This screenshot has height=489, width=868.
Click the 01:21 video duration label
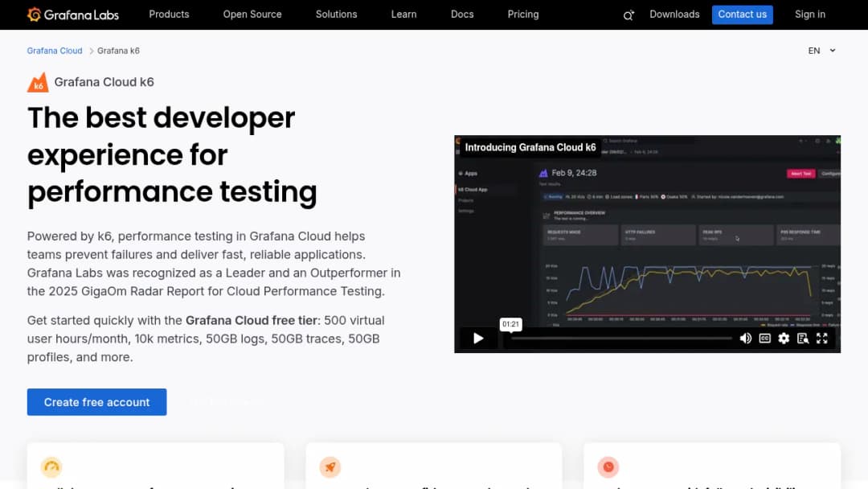click(x=510, y=324)
